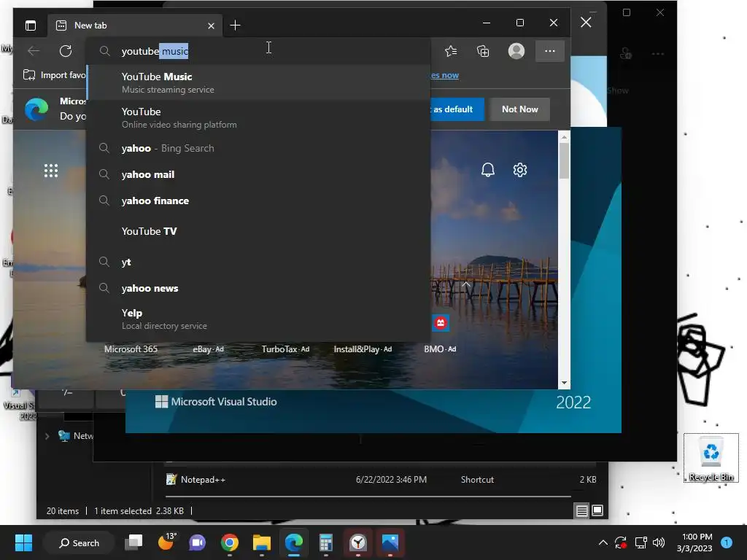Select Yelp local directory suggestion
Viewport: 747px width, 560px height.
(x=258, y=319)
